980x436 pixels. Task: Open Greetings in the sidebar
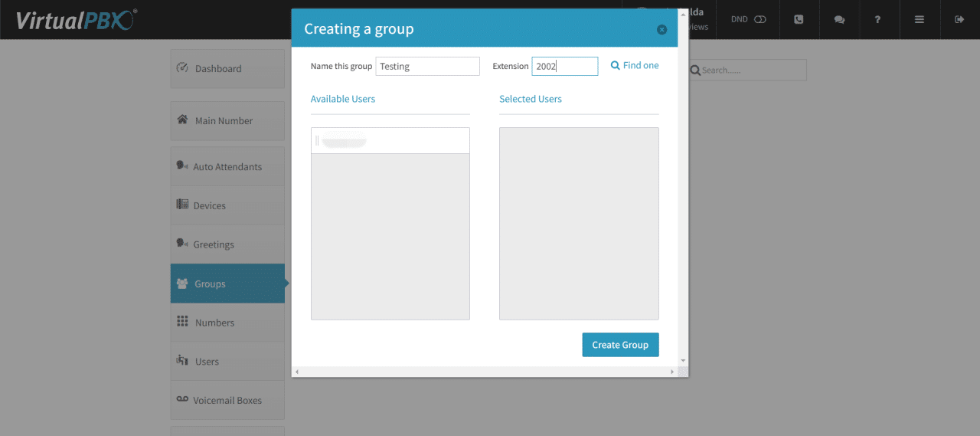pyautogui.click(x=227, y=244)
